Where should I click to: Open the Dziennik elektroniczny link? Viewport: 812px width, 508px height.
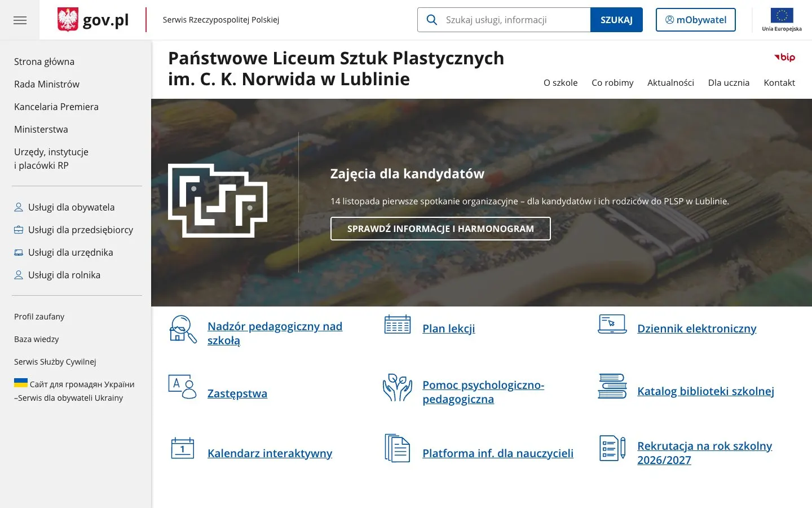click(697, 329)
